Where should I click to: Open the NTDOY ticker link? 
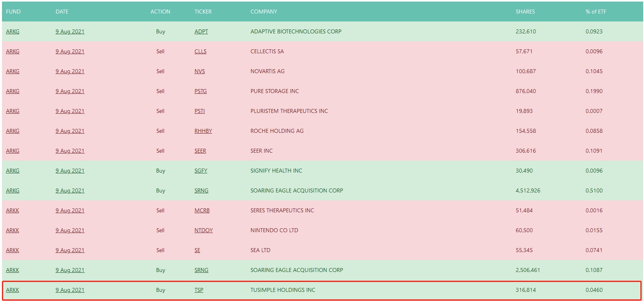pos(204,230)
